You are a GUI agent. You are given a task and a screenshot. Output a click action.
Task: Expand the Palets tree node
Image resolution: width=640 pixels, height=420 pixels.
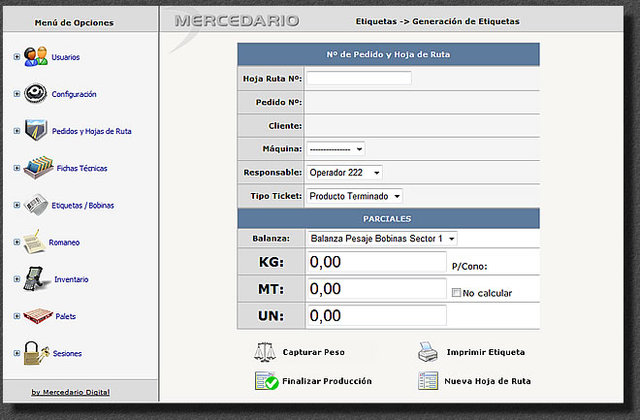[x=17, y=316]
